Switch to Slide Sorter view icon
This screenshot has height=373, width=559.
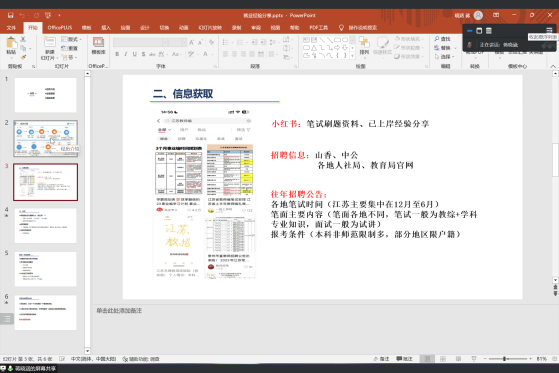click(443, 359)
